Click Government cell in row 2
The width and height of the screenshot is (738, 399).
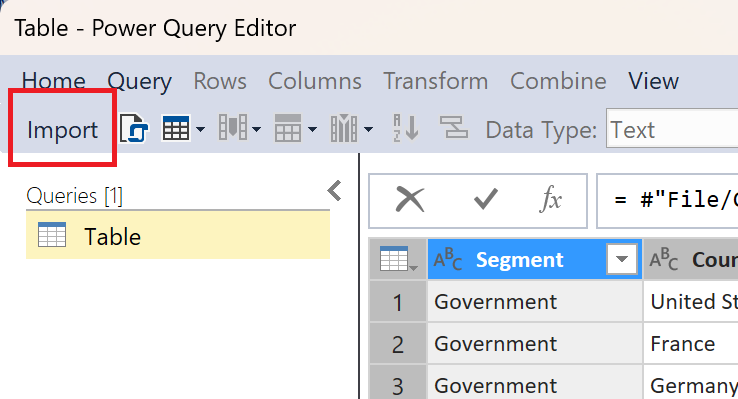coord(535,344)
